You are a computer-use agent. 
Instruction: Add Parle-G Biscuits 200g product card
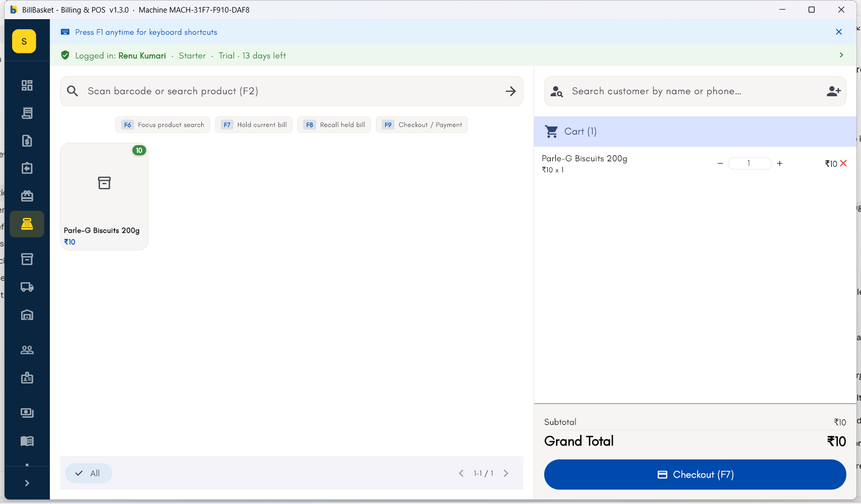click(x=104, y=197)
